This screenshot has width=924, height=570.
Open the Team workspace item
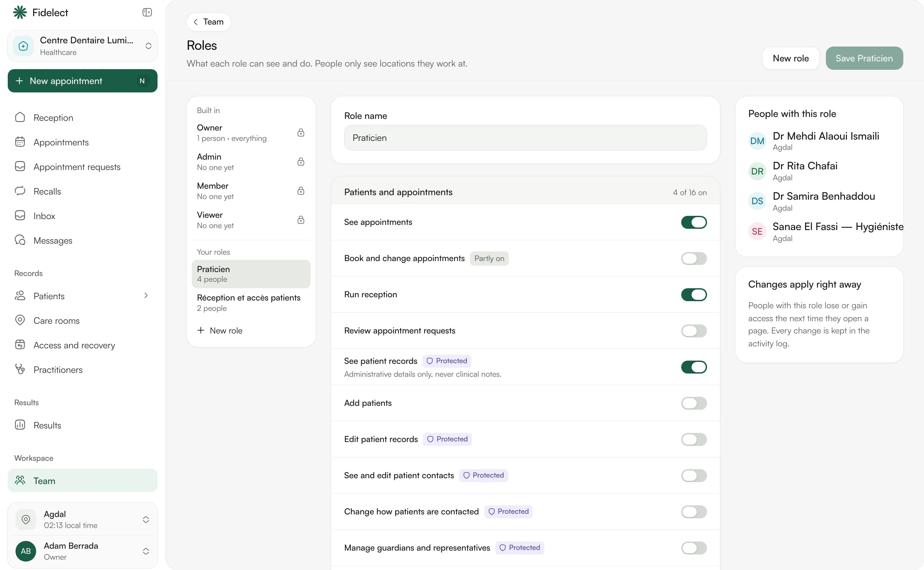(x=83, y=481)
